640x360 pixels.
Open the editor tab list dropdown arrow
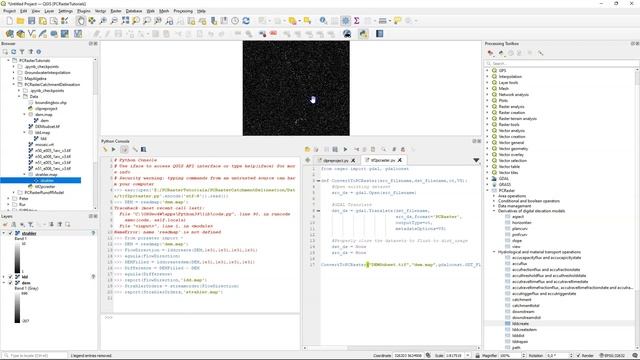476,160
